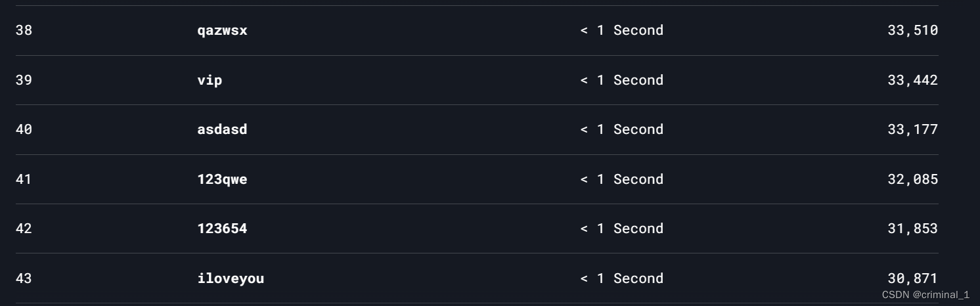Select the count value 32,085
Image resolution: width=980 pixels, height=306 pixels.
[x=912, y=179]
